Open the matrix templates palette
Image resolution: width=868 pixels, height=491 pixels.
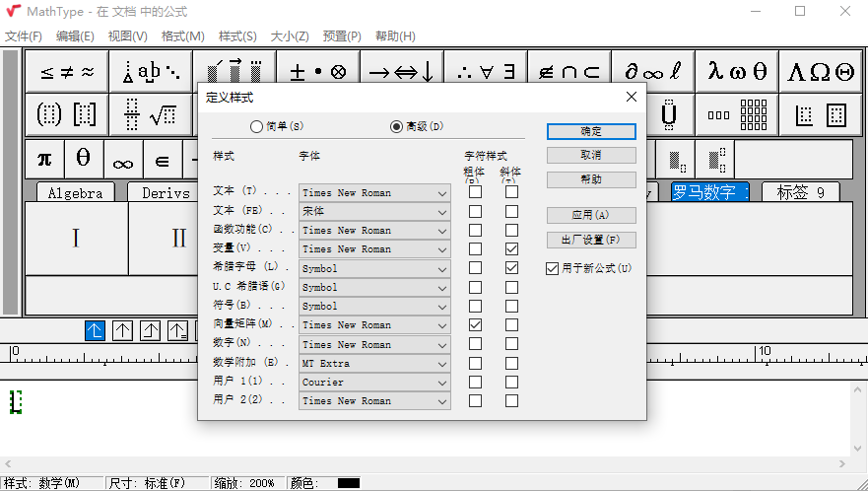tap(736, 114)
